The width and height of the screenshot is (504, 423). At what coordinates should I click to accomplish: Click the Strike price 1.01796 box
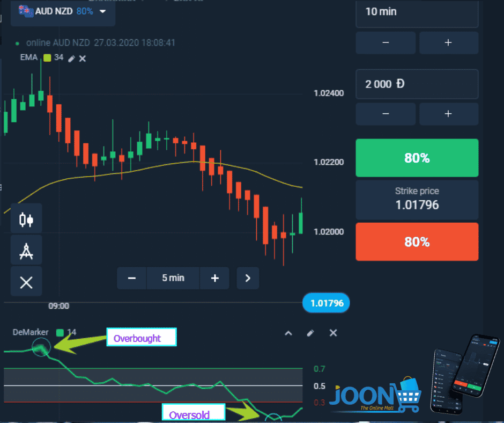coord(417,200)
